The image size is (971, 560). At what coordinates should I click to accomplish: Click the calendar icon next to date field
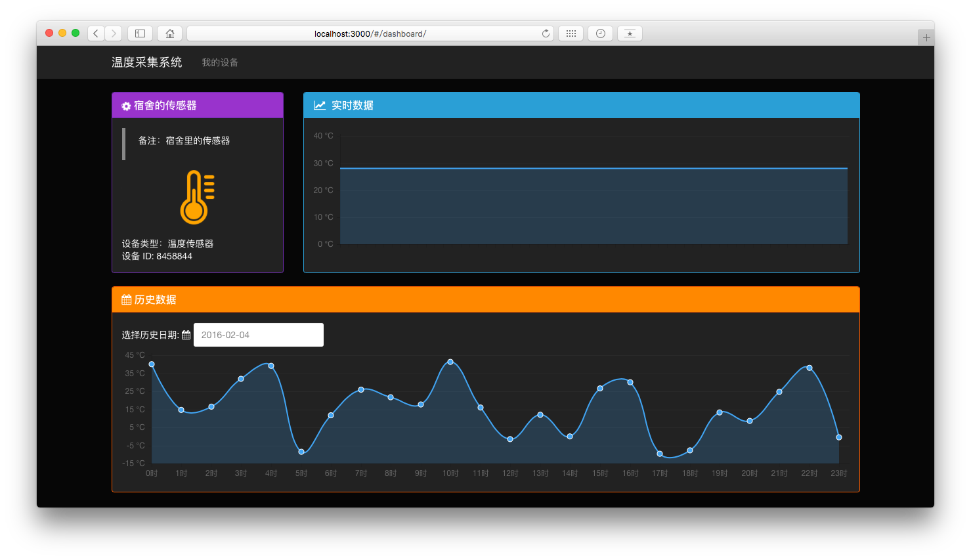point(186,335)
